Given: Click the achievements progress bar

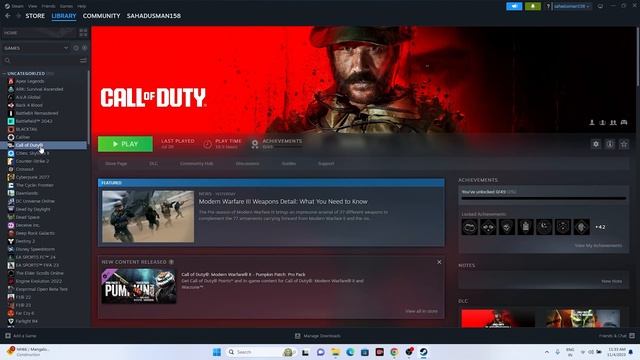Looking at the screenshot, I should coord(544,198).
